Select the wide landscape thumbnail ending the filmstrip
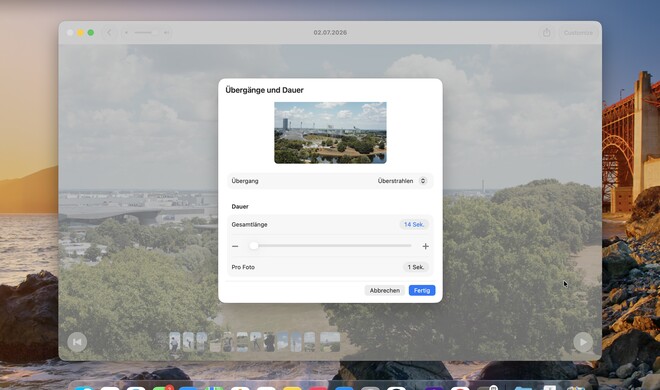 [x=330, y=342]
